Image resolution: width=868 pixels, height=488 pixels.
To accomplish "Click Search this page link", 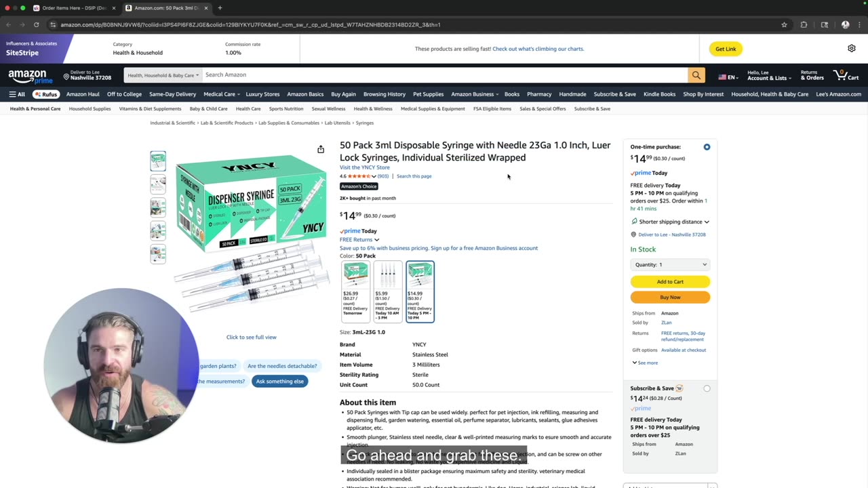I will [x=414, y=176].
